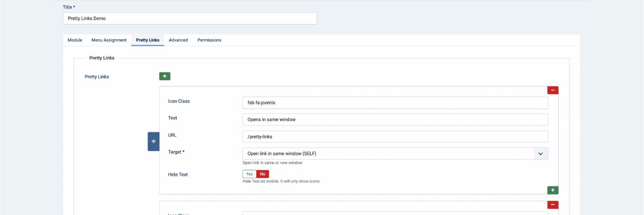Image resolution: width=644 pixels, height=215 pixels.
Task: Click the Text field reading Opens in same window
Action: [395, 120]
